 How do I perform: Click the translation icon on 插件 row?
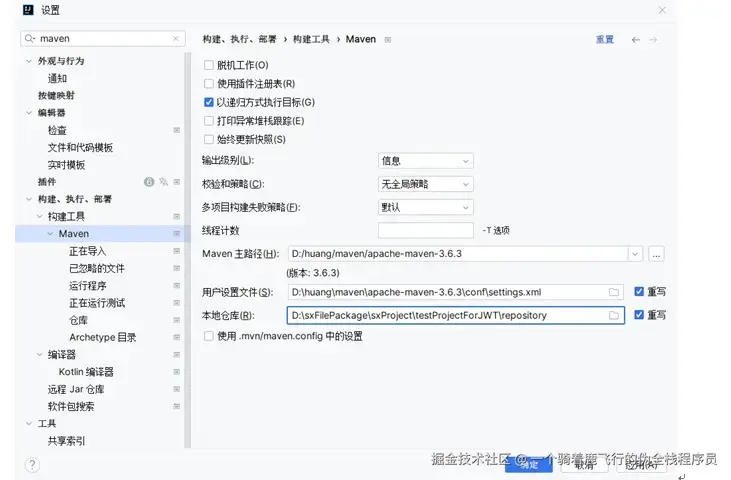click(x=163, y=182)
